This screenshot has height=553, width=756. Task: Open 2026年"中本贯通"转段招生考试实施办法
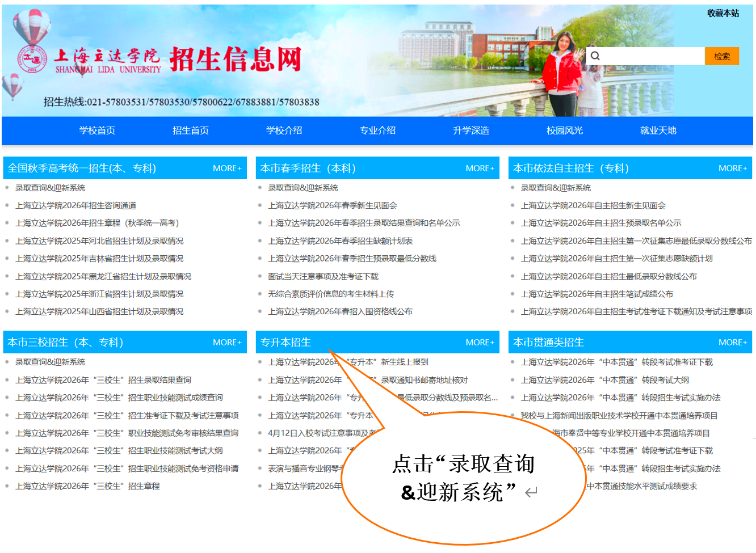[621, 398]
